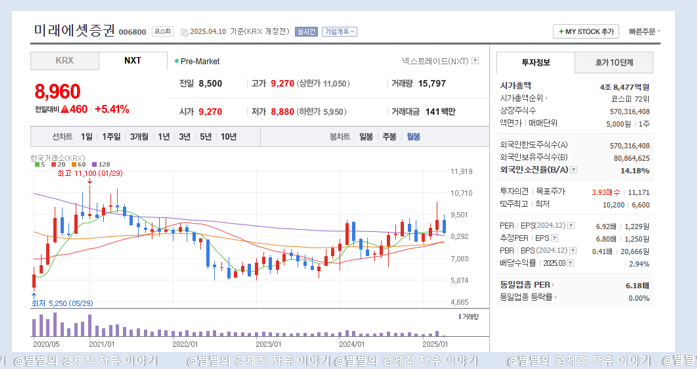Image resolution: width=697 pixels, height=369 pixels.
Task: Click the 시가총액 4조 8,477억원 value
Action: [625, 87]
